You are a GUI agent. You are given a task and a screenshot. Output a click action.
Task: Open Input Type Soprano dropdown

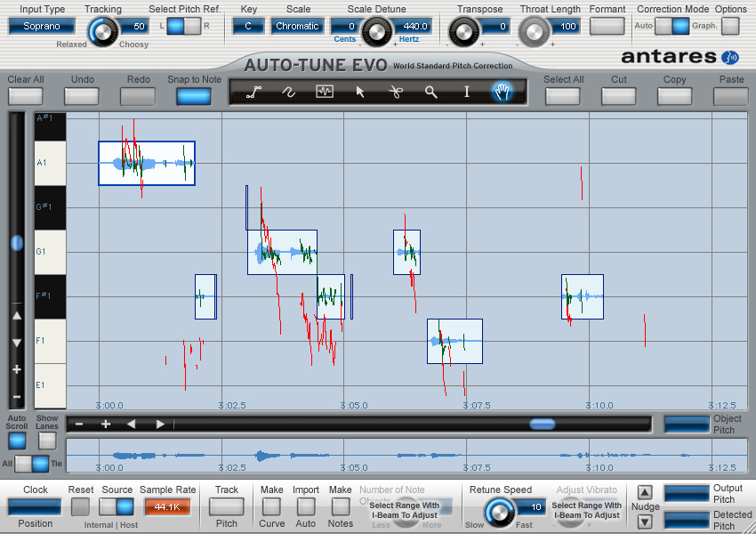(42, 26)
